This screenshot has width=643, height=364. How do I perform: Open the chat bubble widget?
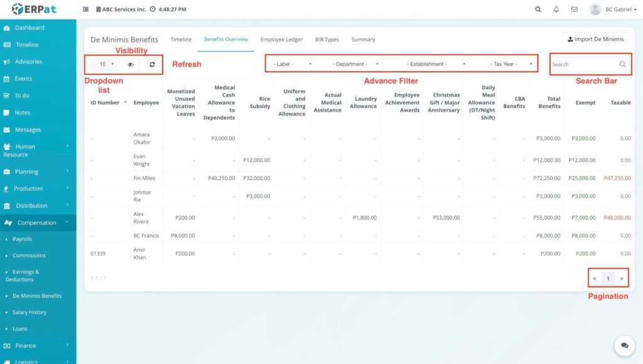click(624, 345)
